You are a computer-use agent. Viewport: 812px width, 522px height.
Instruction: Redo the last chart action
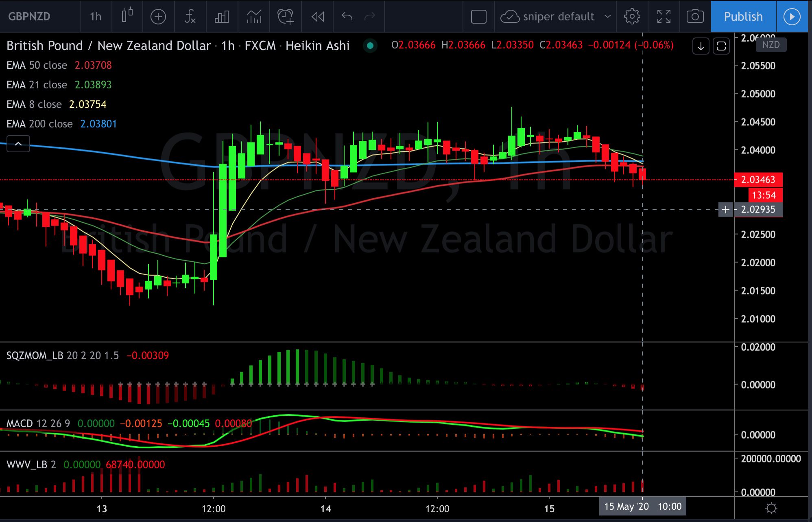tap(370, 17)
